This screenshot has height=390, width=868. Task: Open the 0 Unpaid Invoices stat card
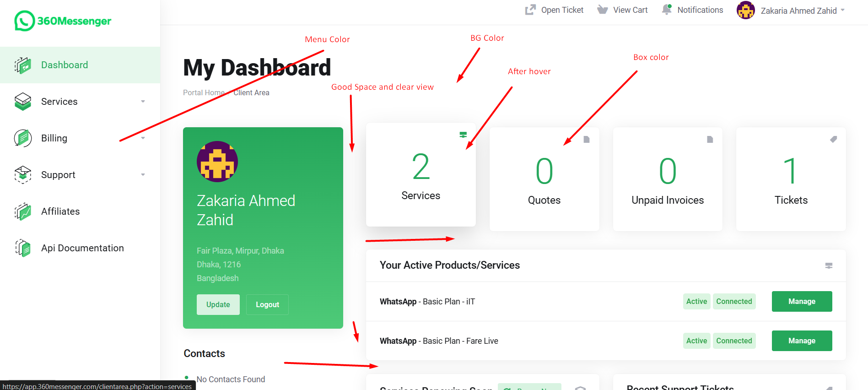click(x=668, y=179)
